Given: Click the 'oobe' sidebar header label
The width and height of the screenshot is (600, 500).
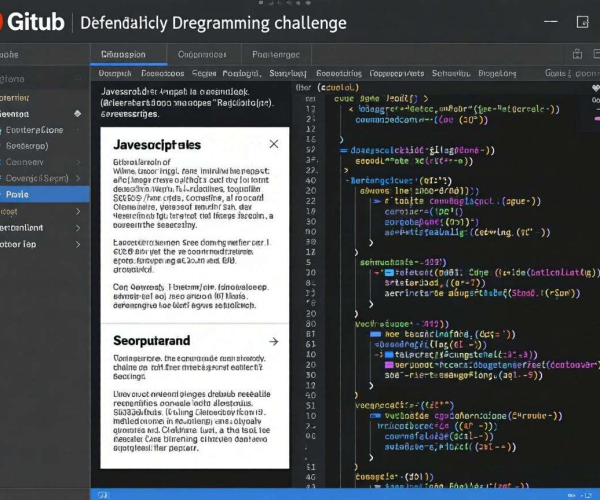Looking at the screenshot, I should point(9,54).
